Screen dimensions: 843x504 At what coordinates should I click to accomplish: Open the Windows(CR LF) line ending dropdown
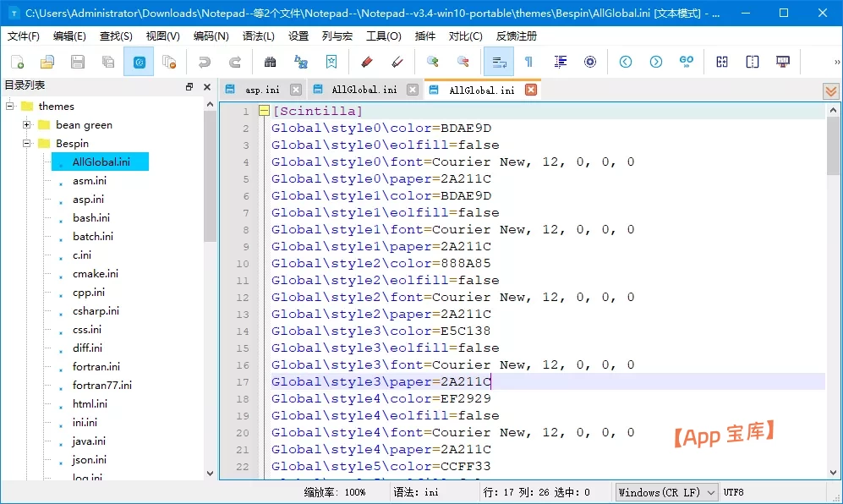tap(666, 492)
